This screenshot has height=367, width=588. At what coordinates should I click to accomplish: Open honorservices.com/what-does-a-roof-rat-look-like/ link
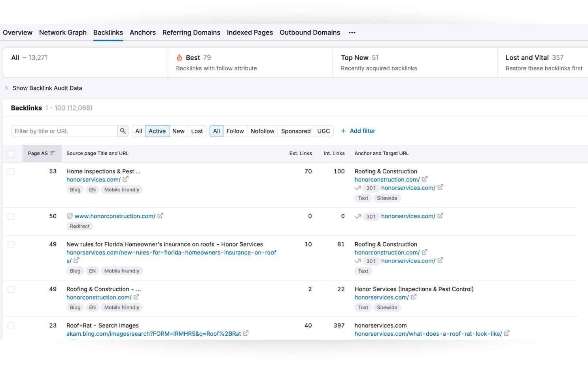coord(428,334)
